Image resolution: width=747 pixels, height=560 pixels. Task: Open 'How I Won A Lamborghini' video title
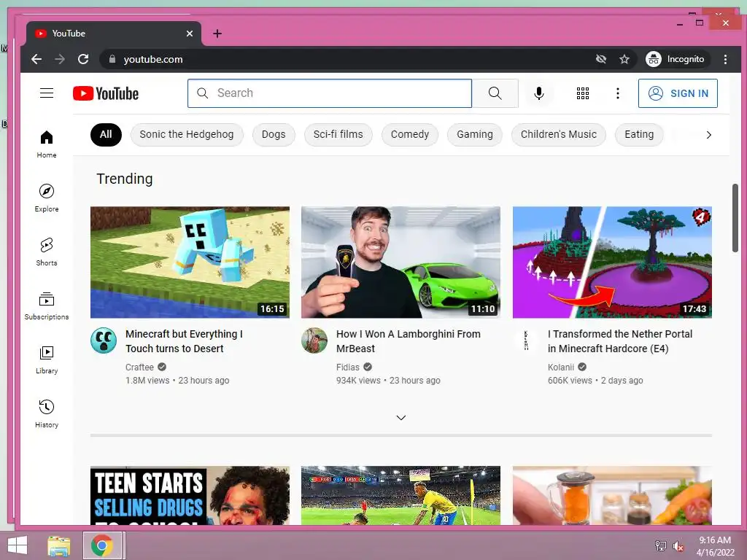[409, 341]
